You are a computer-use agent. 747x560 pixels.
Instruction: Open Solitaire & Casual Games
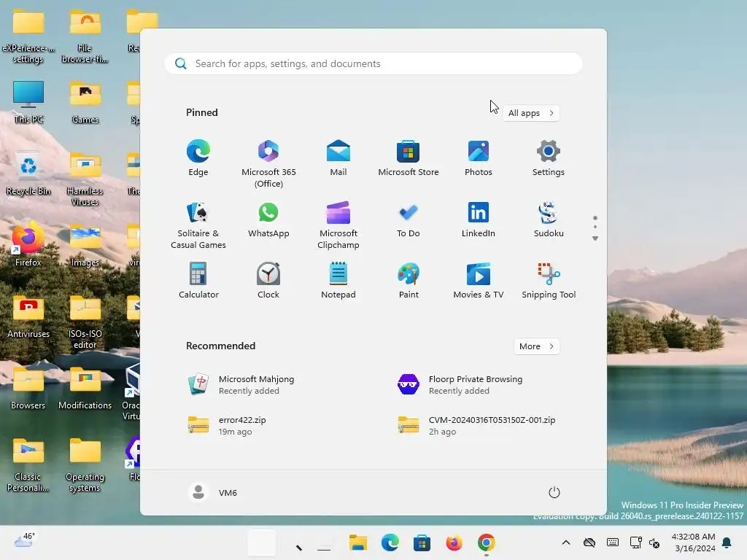(x=198, y=225)
